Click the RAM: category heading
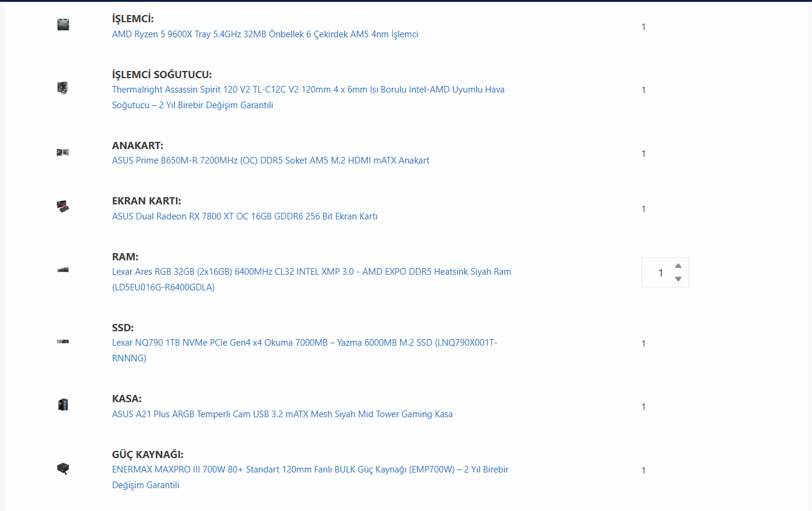 (x=125, y=257)
